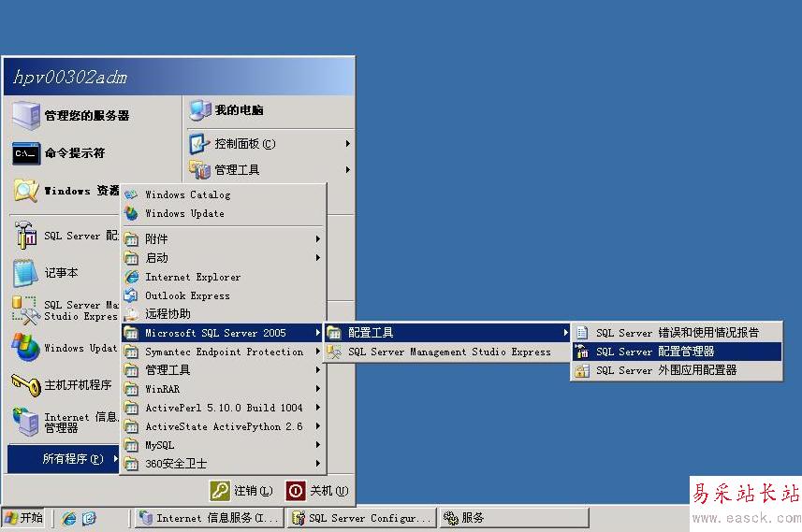This screenshot has height=532, width=802.
Task: Click the 开始 Start button
Action: pyautogui.click(x=23, y=518)
